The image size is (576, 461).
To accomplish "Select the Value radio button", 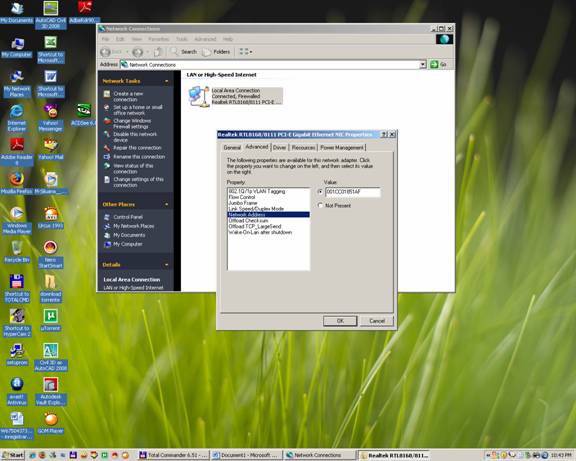I will click(x=320, y=192).
